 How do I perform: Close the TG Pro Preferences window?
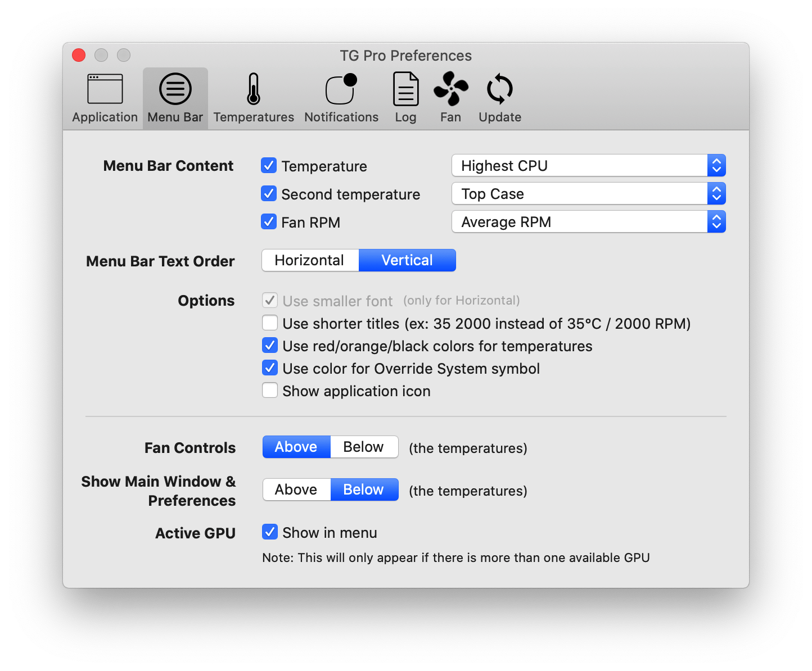[79, 55]
